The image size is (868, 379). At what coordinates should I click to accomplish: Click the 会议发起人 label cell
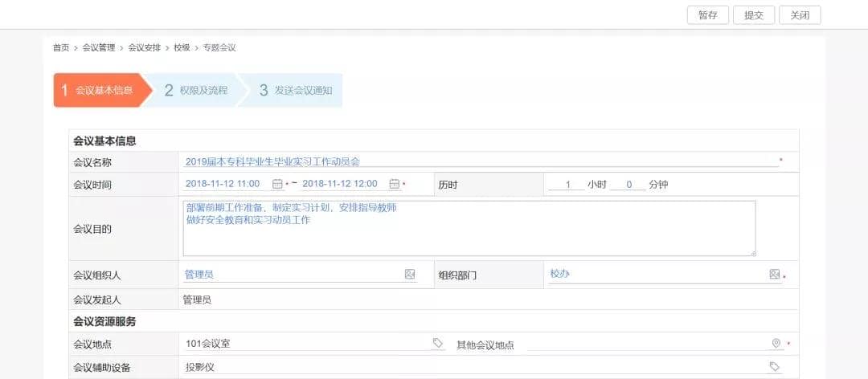(124, 300)
